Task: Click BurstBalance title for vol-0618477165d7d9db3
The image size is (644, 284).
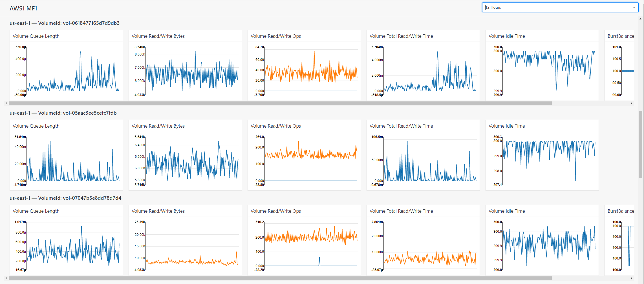Action: 621,36
